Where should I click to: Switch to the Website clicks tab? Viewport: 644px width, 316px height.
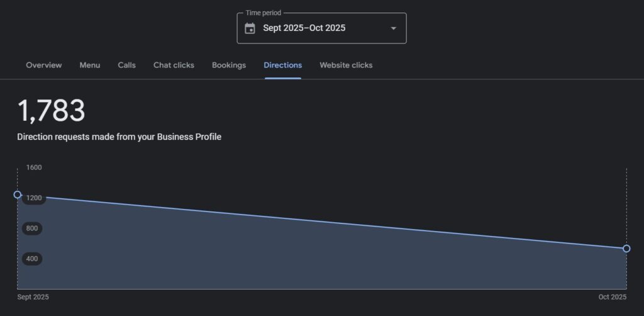pos(346,65)
